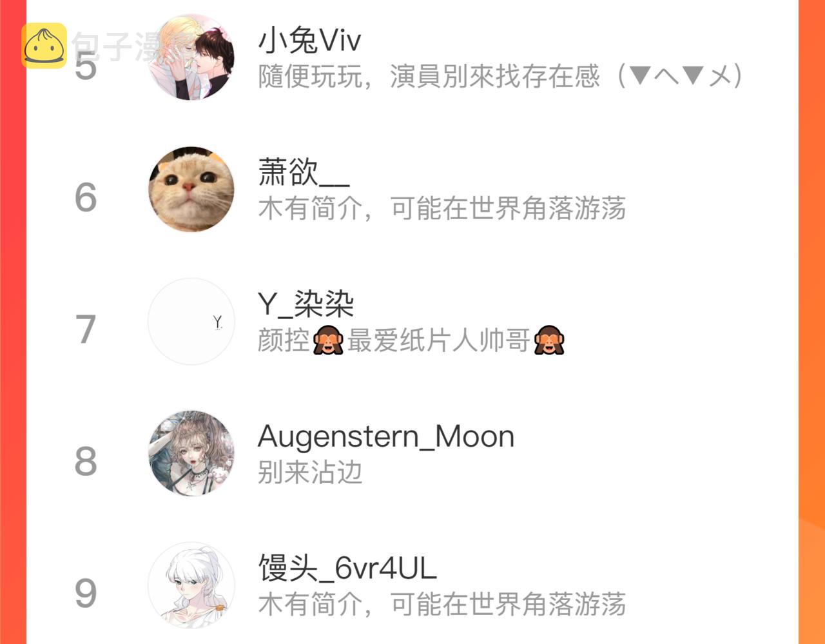Click the username Augenstern_Moon
825x644 pixels.
tap(386, 436)
